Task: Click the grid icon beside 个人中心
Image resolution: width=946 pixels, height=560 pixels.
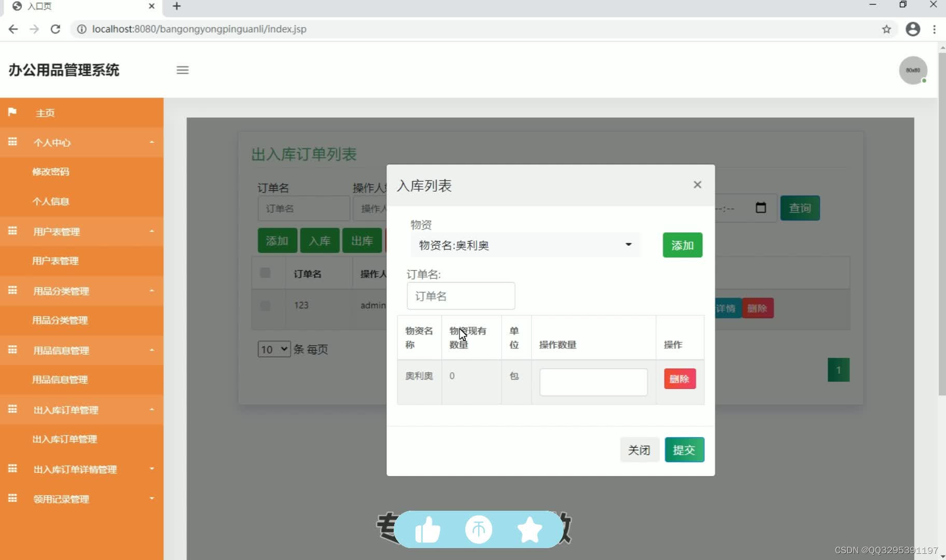Action: coord(12,142)
